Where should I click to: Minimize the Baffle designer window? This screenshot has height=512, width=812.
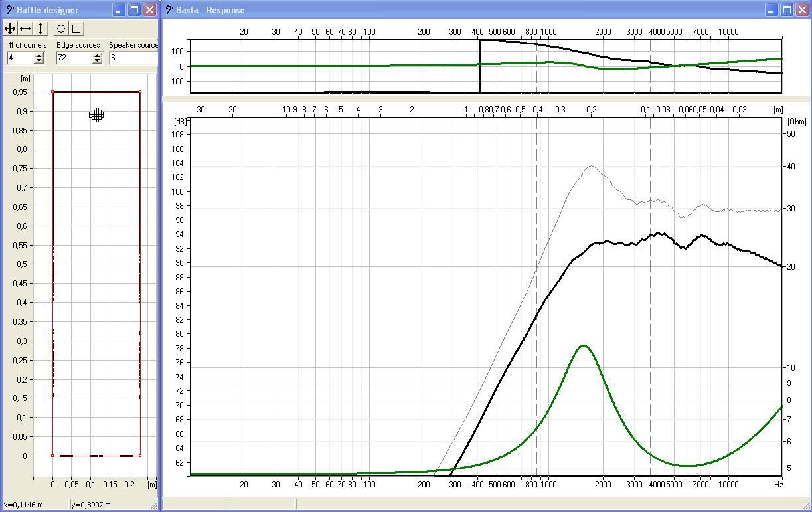click(x=119, y=10)
